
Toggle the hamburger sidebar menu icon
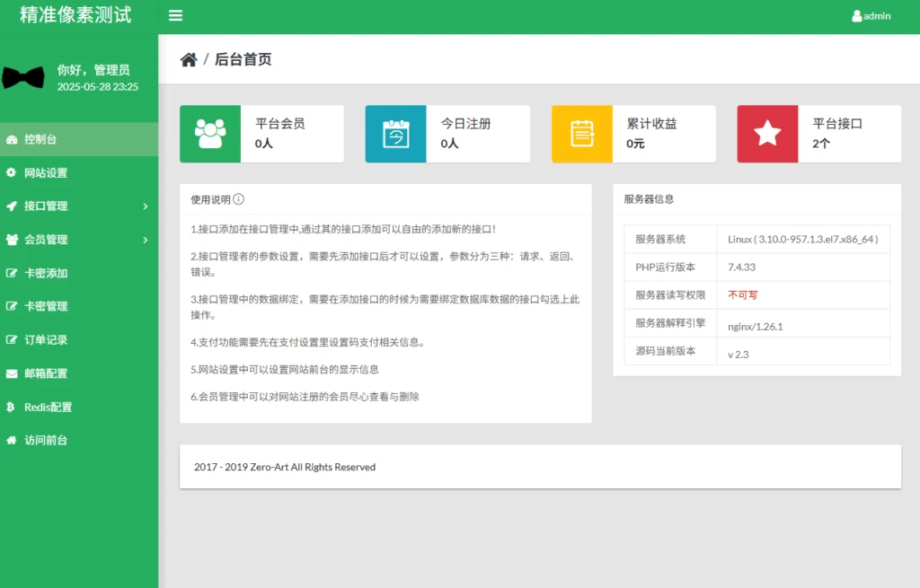pyautogui.click(x=175, y=15)
